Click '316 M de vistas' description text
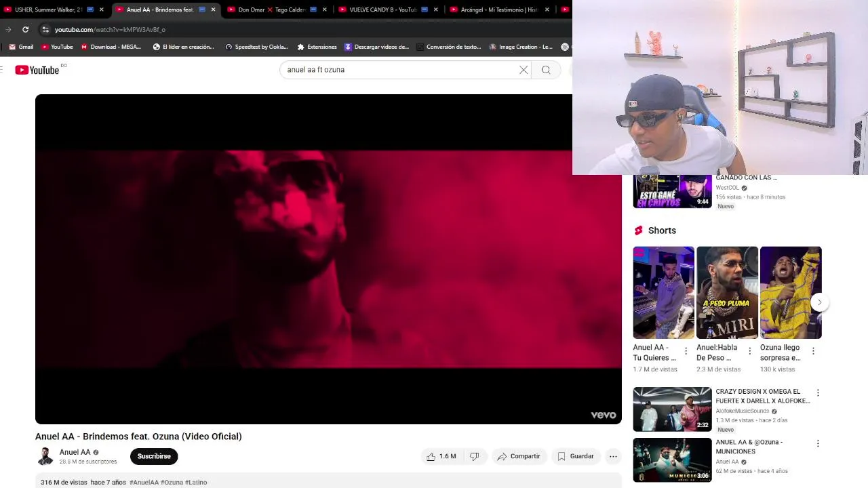 tap(64, 483)
